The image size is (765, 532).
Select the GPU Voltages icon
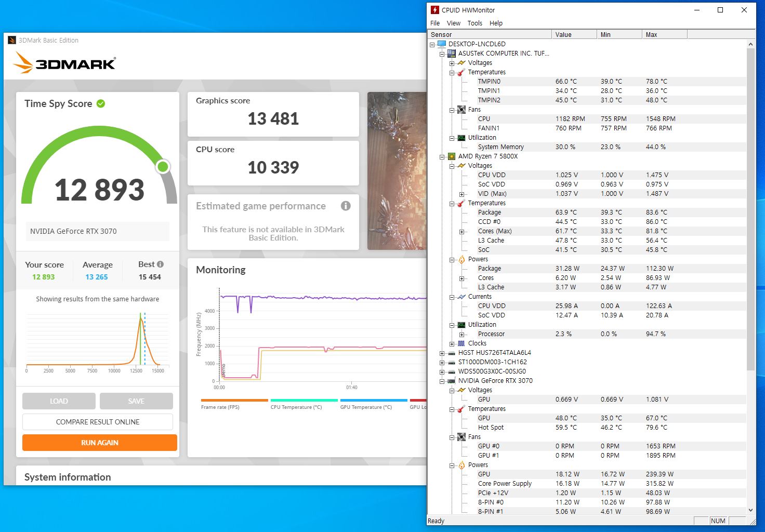[461, 390]
